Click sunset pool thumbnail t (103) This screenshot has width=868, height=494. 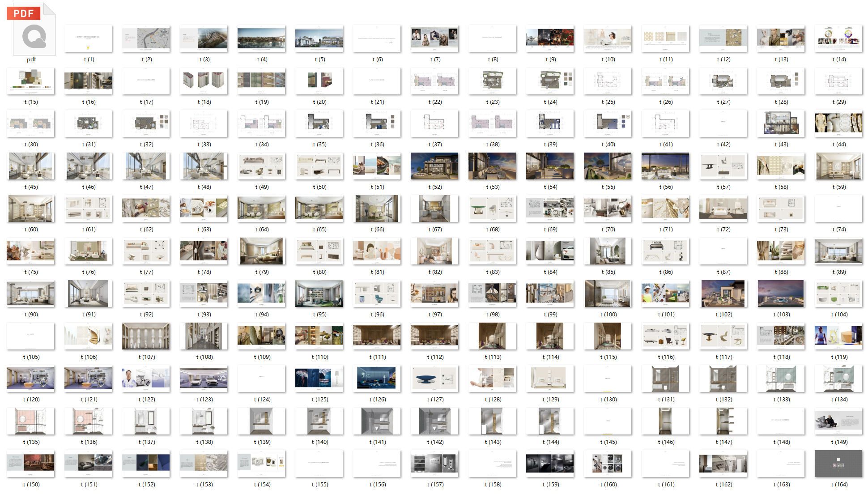point(781,294)
